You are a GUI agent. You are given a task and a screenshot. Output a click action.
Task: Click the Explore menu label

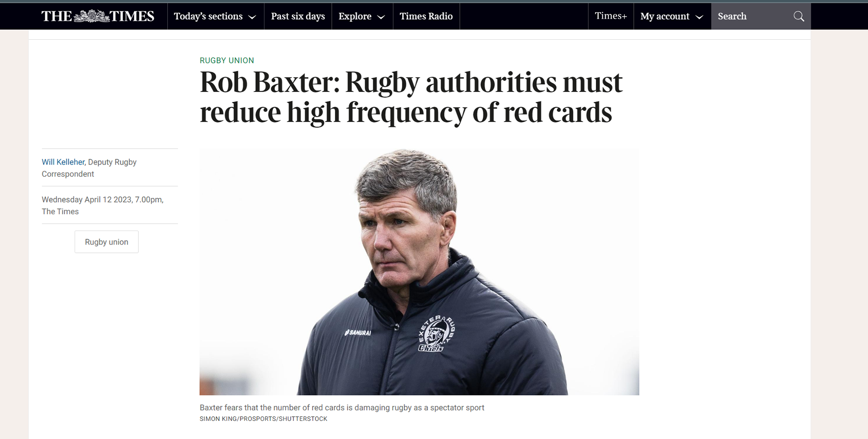(x=355, y=16)
